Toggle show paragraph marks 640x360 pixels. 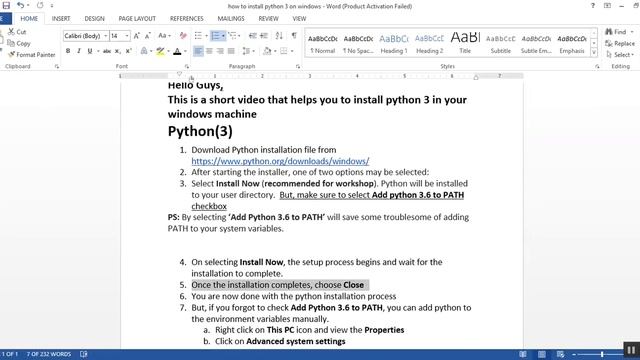tap(294, 36)
